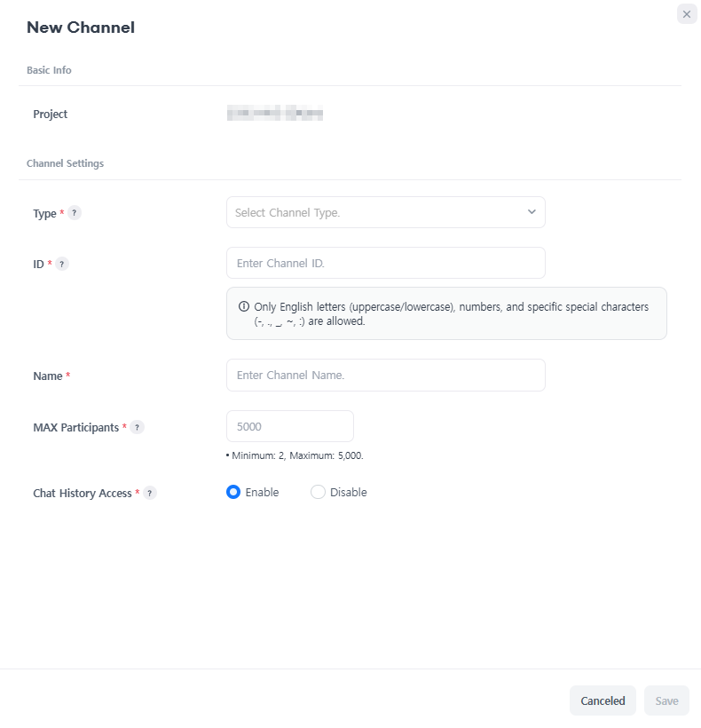Close the New Channel dialog with the X
Screen dimensions: 701x728
tap(686, 14)
